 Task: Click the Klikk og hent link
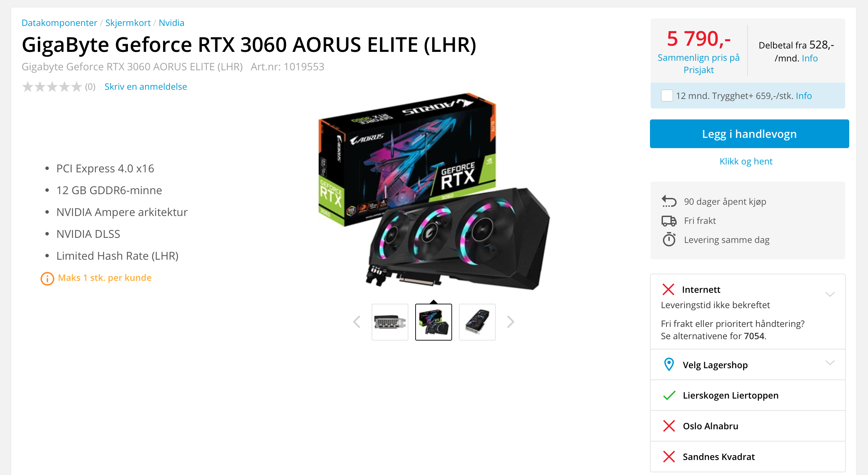click(746, 161)
